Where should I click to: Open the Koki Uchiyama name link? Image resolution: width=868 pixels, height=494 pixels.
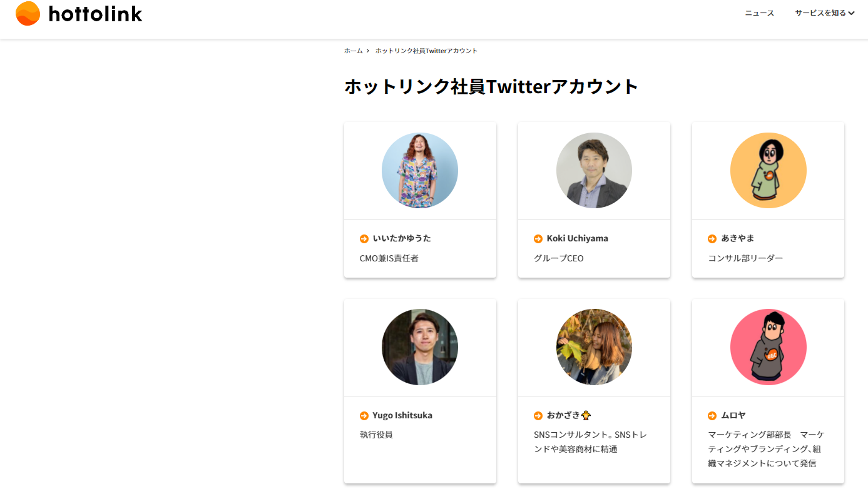tap(578, 238)
